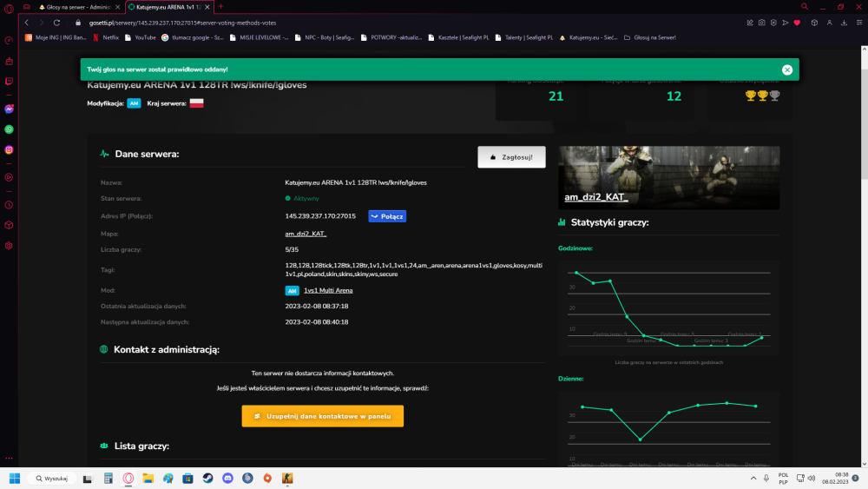Viewport: 868px width, 489px height.
Task: Open Extensions cube icon in sidebar
Action: click(9, 226)
